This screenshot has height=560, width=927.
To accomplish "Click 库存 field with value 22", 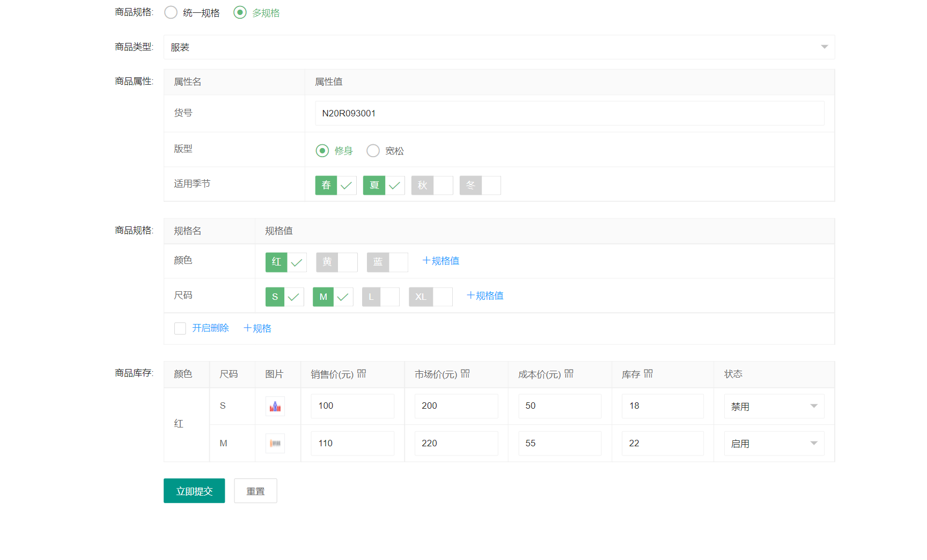I will click(x=663, y=443).
